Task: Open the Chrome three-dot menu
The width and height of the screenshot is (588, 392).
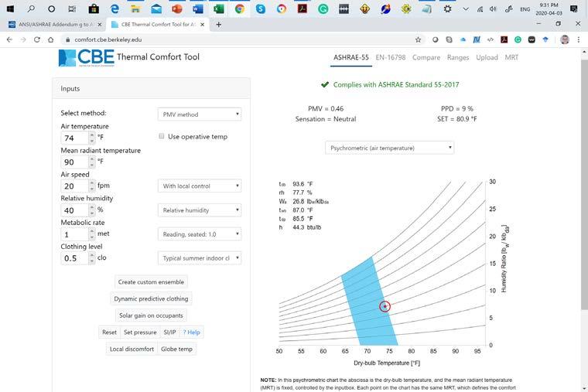Action: pos(579,39)
